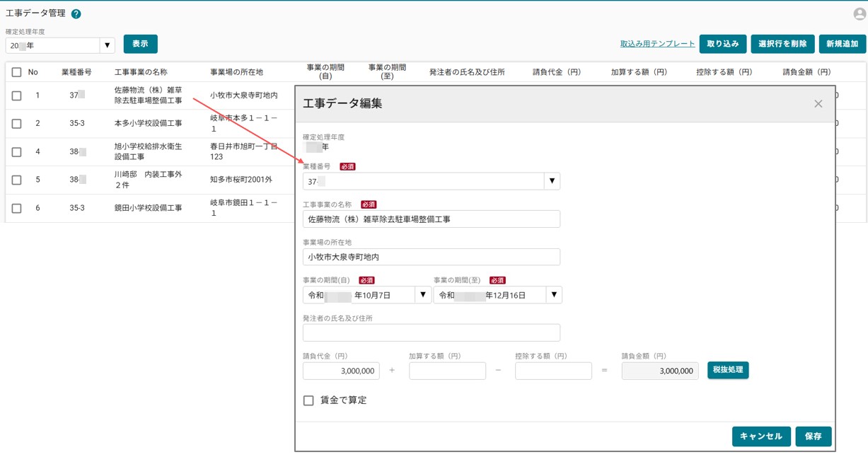Select 旭小学校給排水衛生設備工事 table cell
Screen dimensions: 868x457
coord(149,151)
